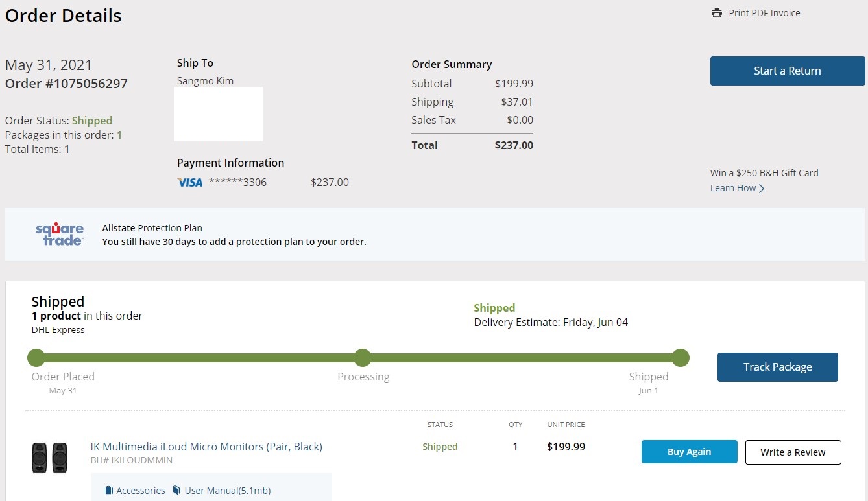Open the Print PDF Invoice link
The height and width of the screenshot is (501, 868).
[x=764, y=13]
